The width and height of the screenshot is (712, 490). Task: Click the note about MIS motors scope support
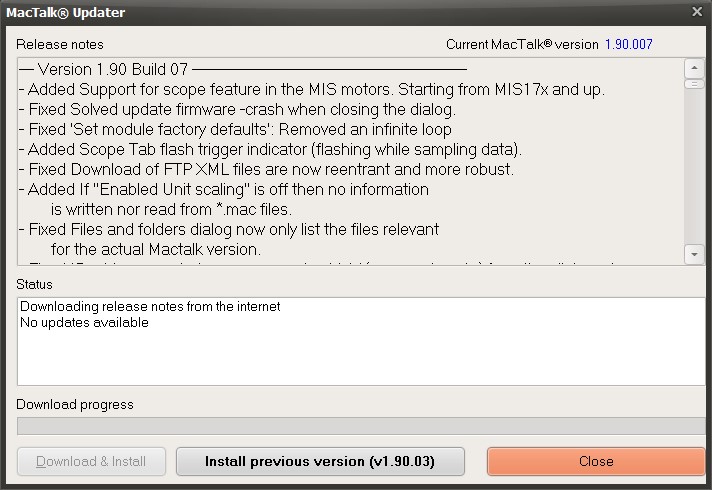312,89
